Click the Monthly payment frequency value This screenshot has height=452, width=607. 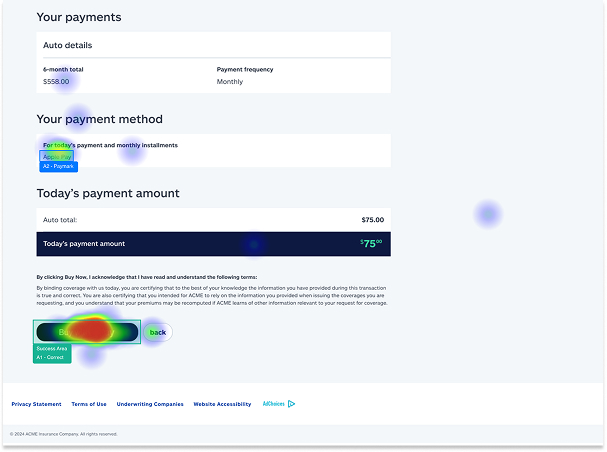pyautogui.click(x=230, y=82)
